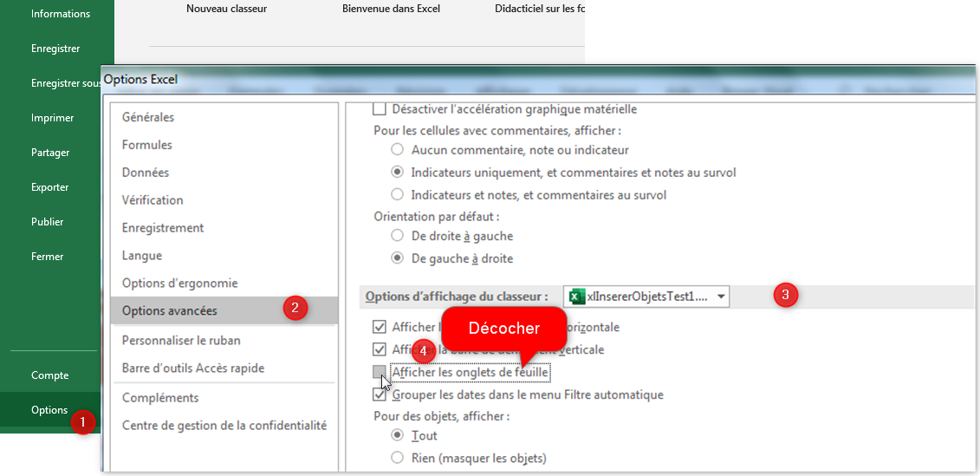Uncheck the horizontal scroll bar display checkbox
980x476 pixels.
(x=380, y=327)
